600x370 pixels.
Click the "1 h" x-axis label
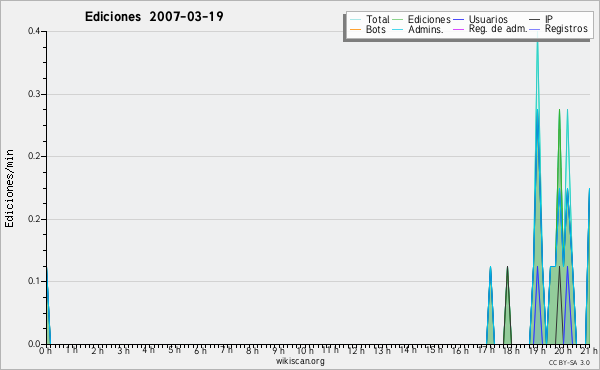point(72,350)
